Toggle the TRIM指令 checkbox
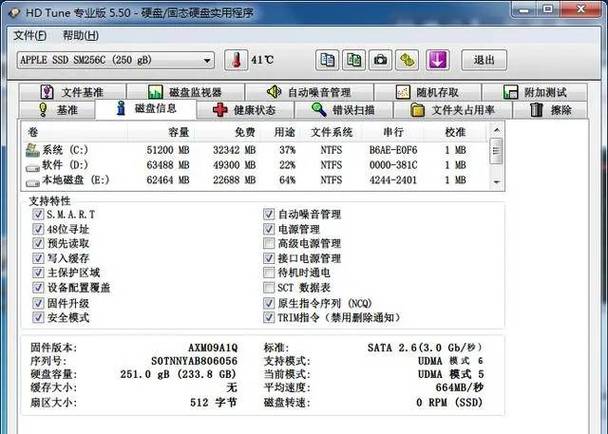This screenshot has width=608, height=434. pos(269,317)
